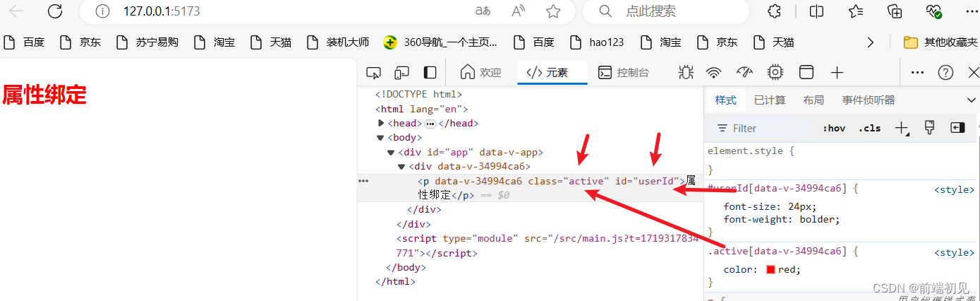Click the ellipsis badge inside head tag
This screenshot has height=301, width=980.
tap(430, 124)
